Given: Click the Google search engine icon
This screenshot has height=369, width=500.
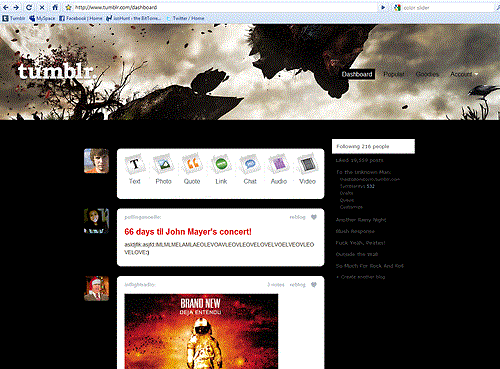Looking at the screenshot, I should pyautogui.click(x=397, y=7).
